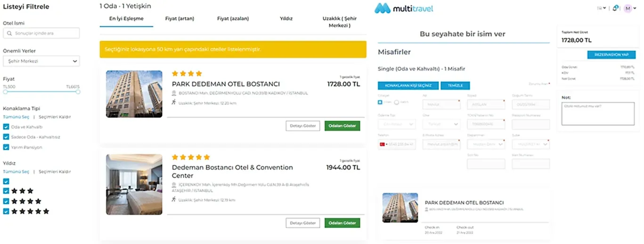Click the location pin of Park Dedeman address
644x244 pixels.
click(174, 93)
